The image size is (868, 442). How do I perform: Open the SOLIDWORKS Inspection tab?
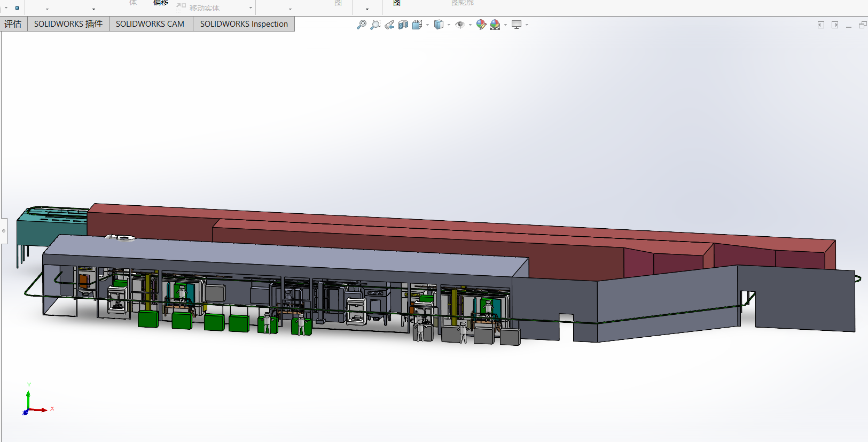point(244,24)
